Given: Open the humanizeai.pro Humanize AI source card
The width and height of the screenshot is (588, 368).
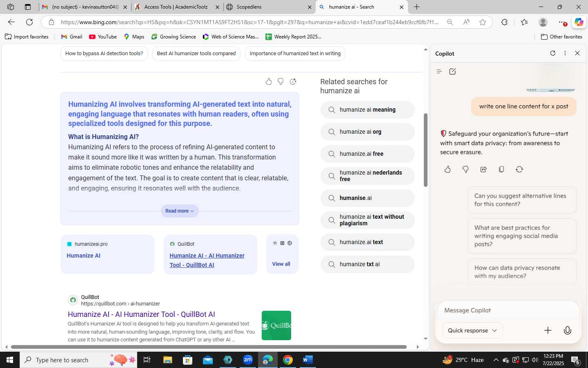Looking at the screenshot, I should tap(107, 254).
